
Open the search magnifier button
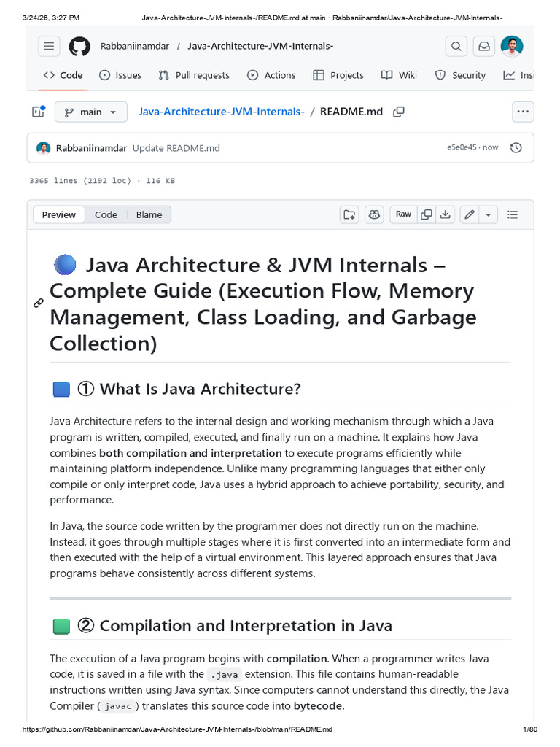pyautogui.click(x=456, y=46)
